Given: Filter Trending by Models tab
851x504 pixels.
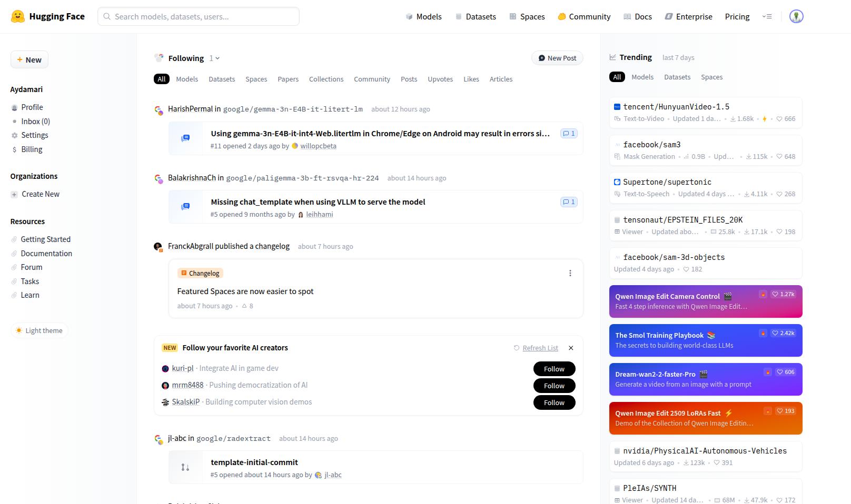Looking at the screenshot, I should click(642, 77).
